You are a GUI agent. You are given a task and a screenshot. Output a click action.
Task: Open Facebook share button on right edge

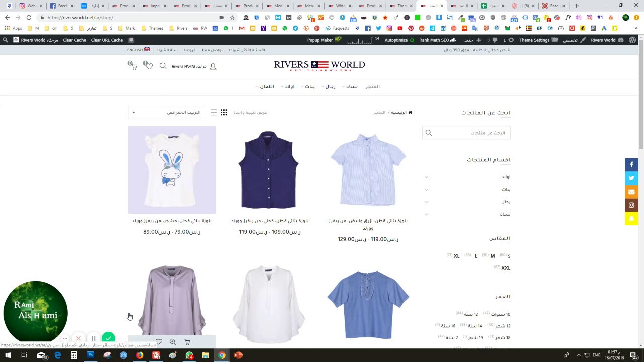[631, 164]
